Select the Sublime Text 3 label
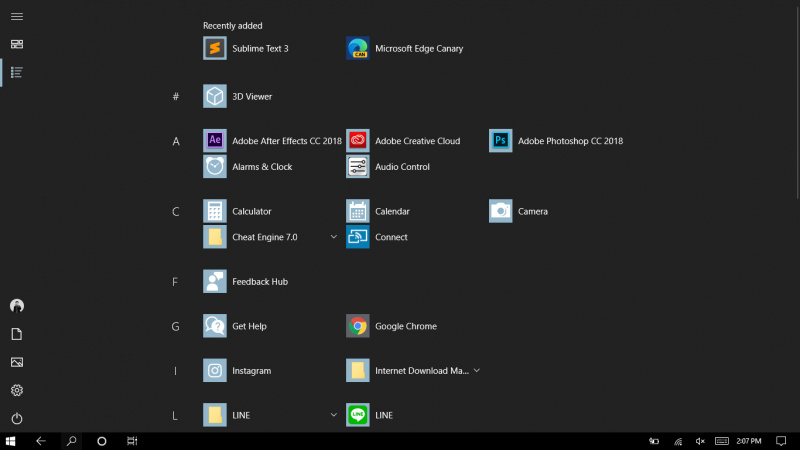The height and width of the screenshot is (450, 800). [260, 48]
